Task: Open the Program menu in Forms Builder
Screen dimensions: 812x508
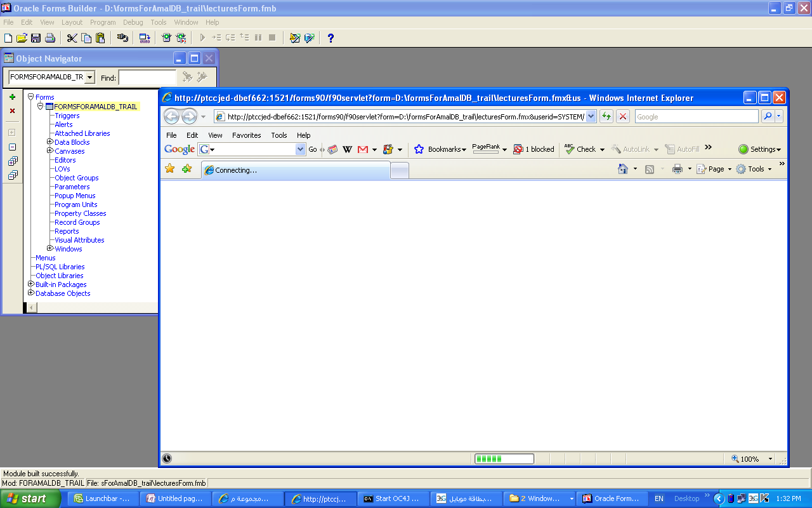Action: (x=103, y=22)
